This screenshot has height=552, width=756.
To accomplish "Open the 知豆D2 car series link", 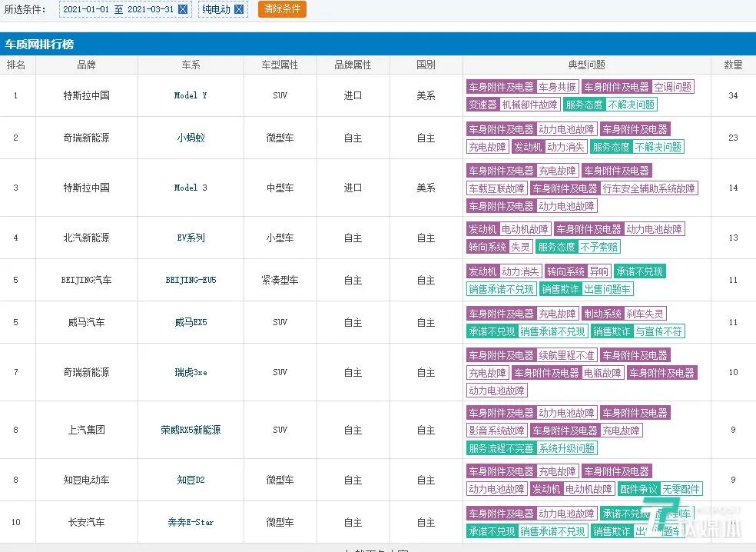I will pyautogui.click(x=191, y=480).
